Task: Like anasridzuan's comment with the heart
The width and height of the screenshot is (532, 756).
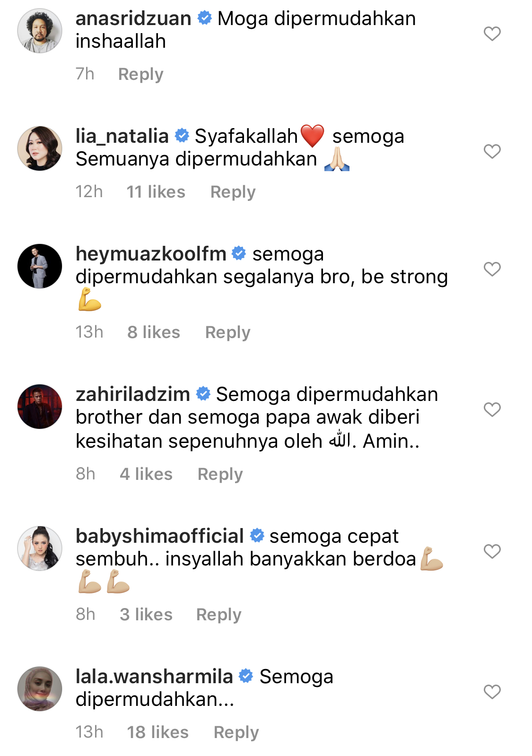Action: coord(492,34)
